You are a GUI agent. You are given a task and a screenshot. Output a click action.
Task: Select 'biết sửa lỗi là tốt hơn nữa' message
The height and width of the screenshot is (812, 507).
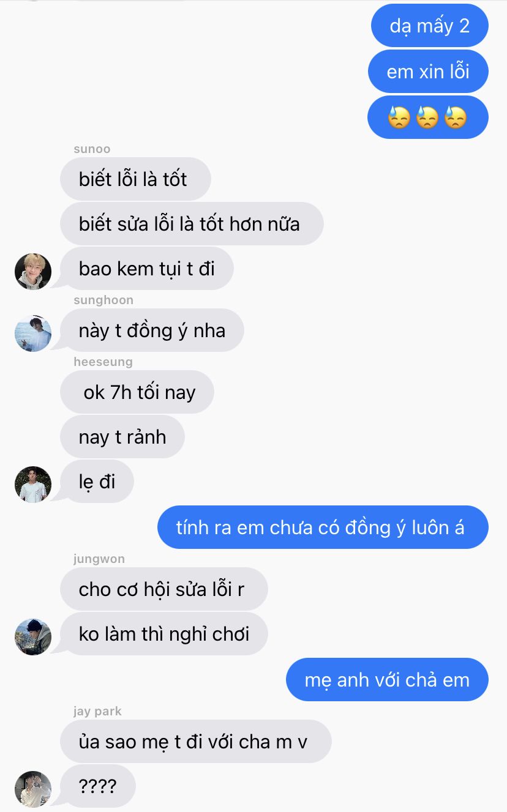[192, 223]
